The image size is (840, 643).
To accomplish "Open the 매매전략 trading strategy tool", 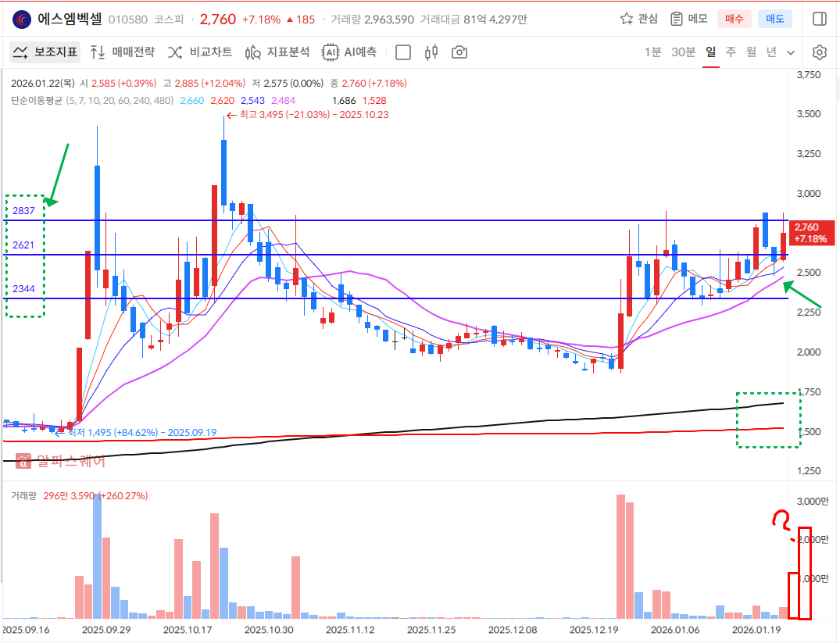I will click(x=122, y=52).
